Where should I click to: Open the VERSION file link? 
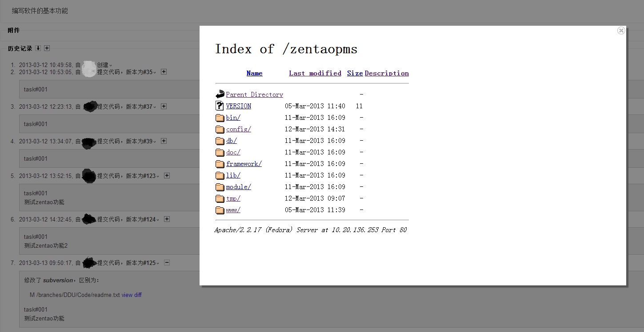coord(238,106)
